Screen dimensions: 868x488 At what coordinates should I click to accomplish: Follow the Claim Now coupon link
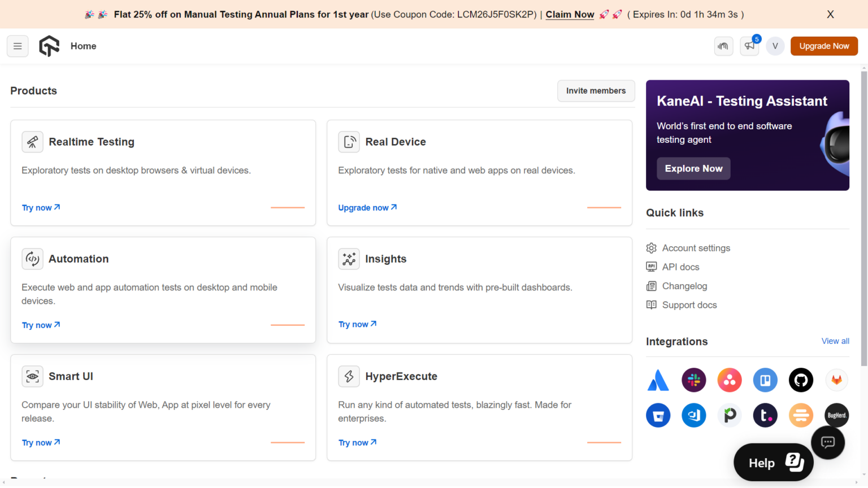(x=570, y=15)
